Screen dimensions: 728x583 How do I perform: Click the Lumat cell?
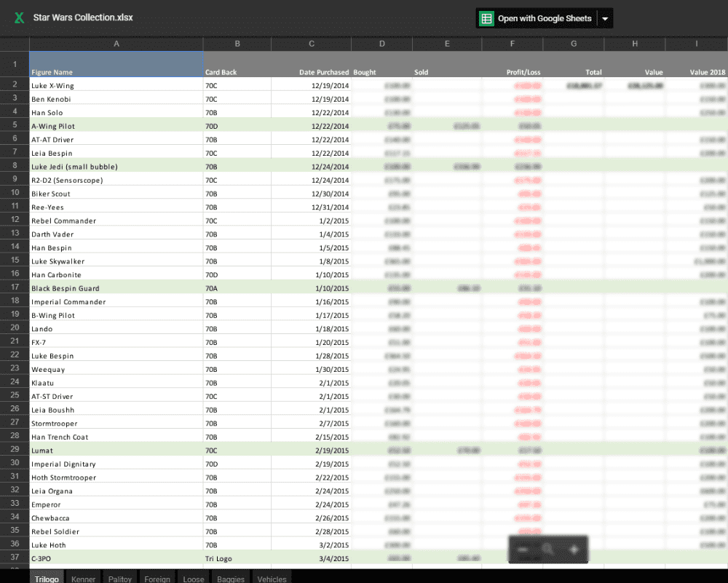116,451
